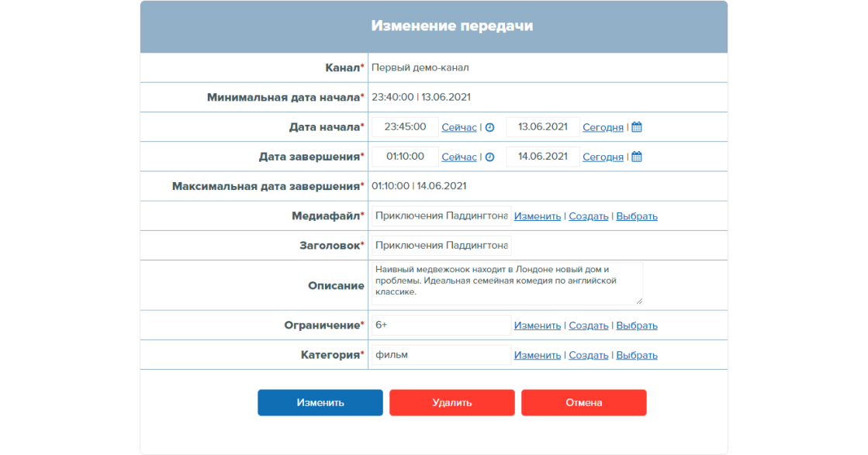Click 'Выбрать' link for Медиафайл
Image resolution: width=868 pixels, height=455 pixels.
[637, 216]
